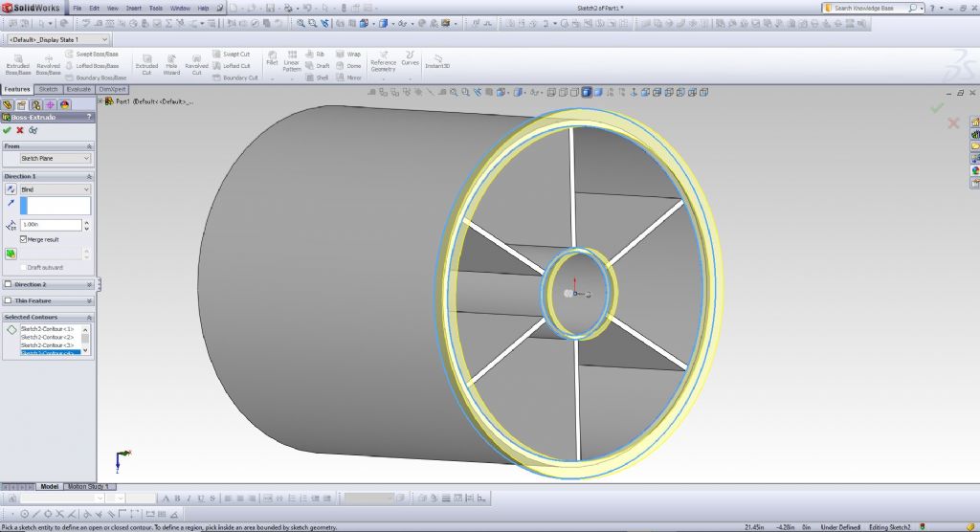980x532 pixels.
Task: Open the View menu
Action: point(113,8)
